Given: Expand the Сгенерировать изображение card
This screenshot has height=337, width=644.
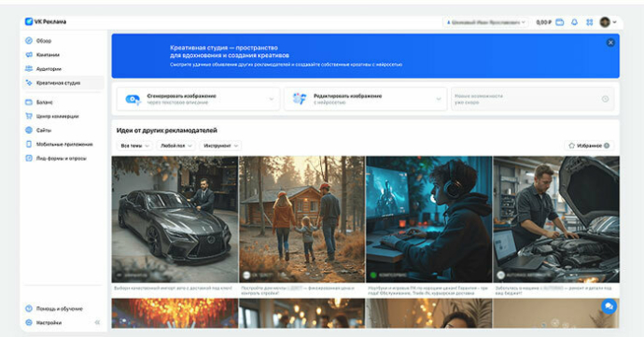Looking at the screenshot, I should (198, 99).
